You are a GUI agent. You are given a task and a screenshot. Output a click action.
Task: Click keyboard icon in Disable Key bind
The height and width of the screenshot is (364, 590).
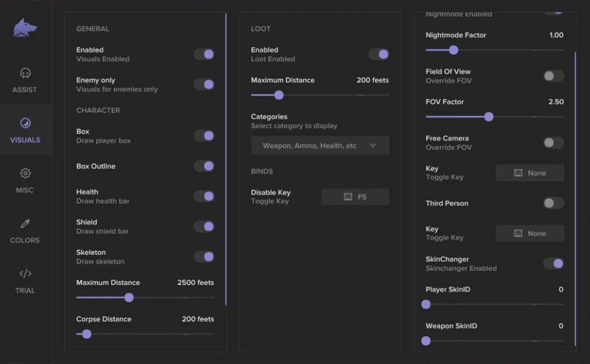[x=348, y=197]
